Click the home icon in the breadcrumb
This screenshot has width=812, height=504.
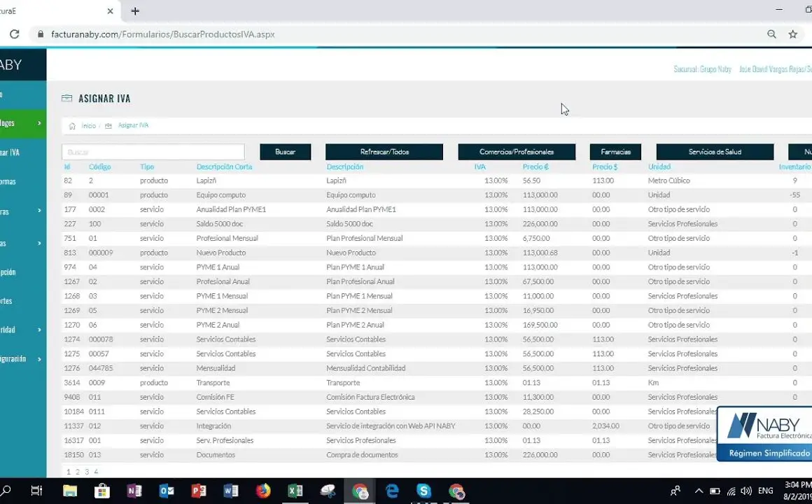click(x=72, y=126)
